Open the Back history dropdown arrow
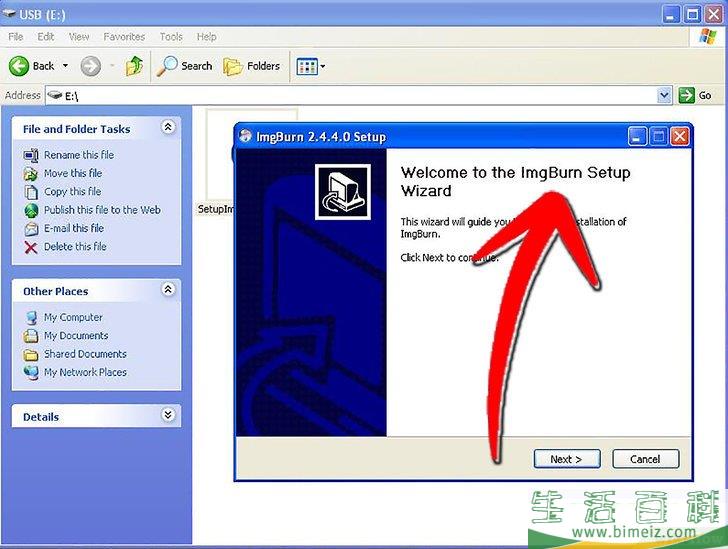This screenshot has height=549, width=728. coord(65,66)
